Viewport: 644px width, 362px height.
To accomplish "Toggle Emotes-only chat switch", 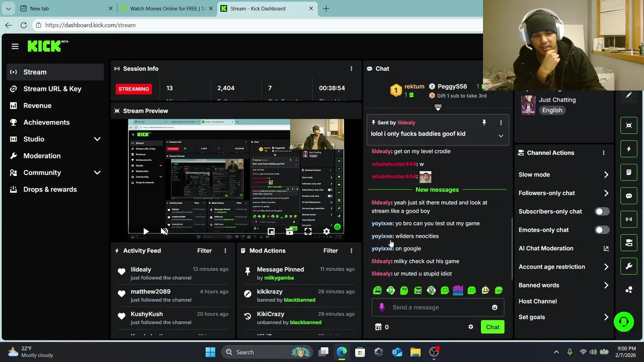I will [602, 230].
